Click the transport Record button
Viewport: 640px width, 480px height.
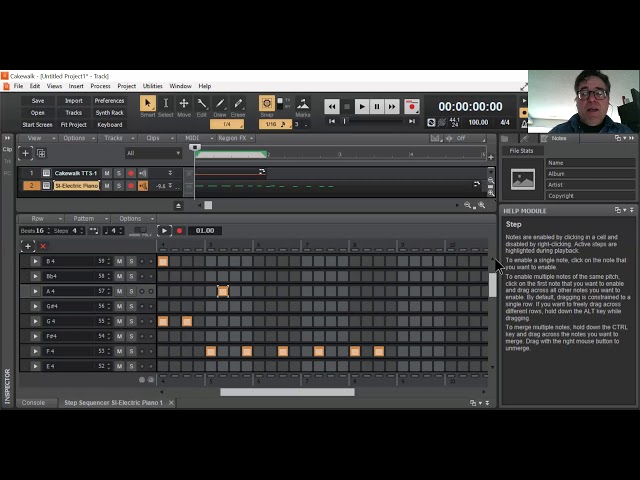(412, 107)
